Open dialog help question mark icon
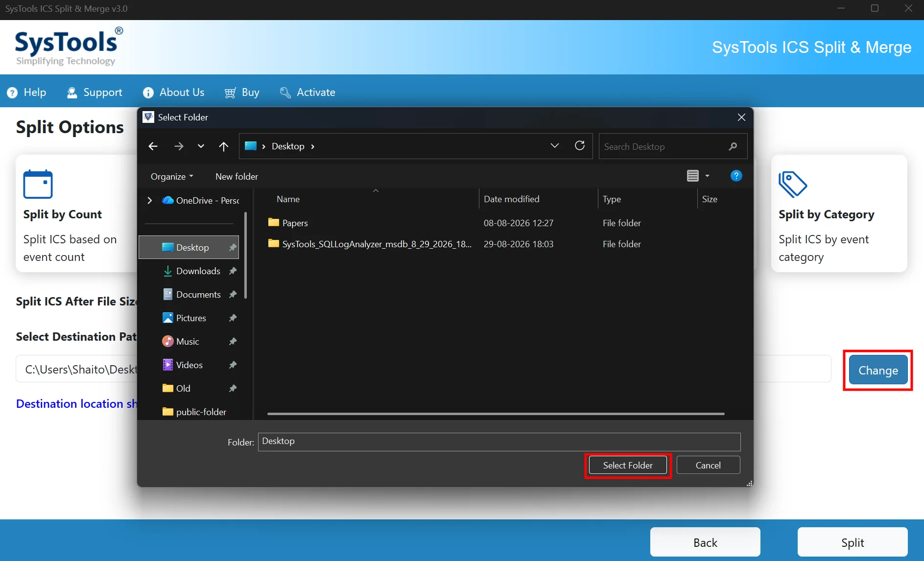This screenshot has height=561, width=924. coord(736,176)
